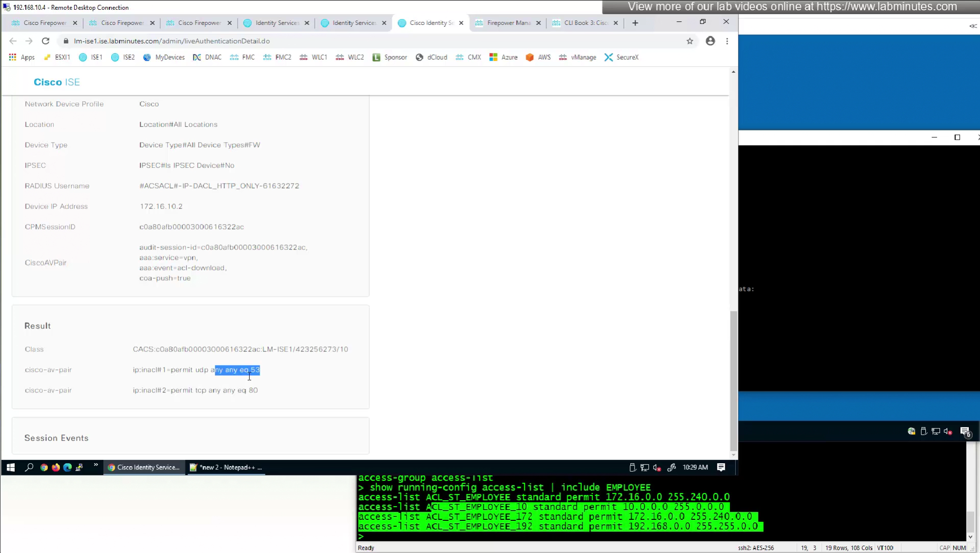Viewport: 980px width, 553px height.
Task: Switch to the Firepower Management tab
Action: coord(508,23)
